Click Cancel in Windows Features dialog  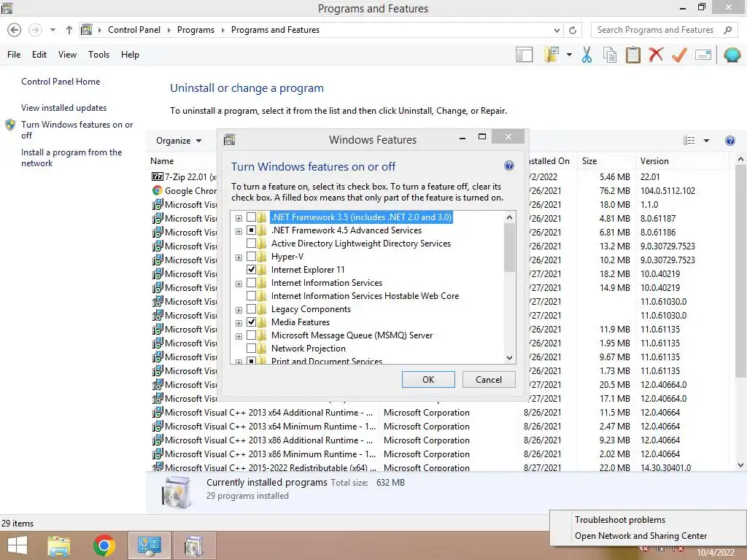[x=489, y=379]
